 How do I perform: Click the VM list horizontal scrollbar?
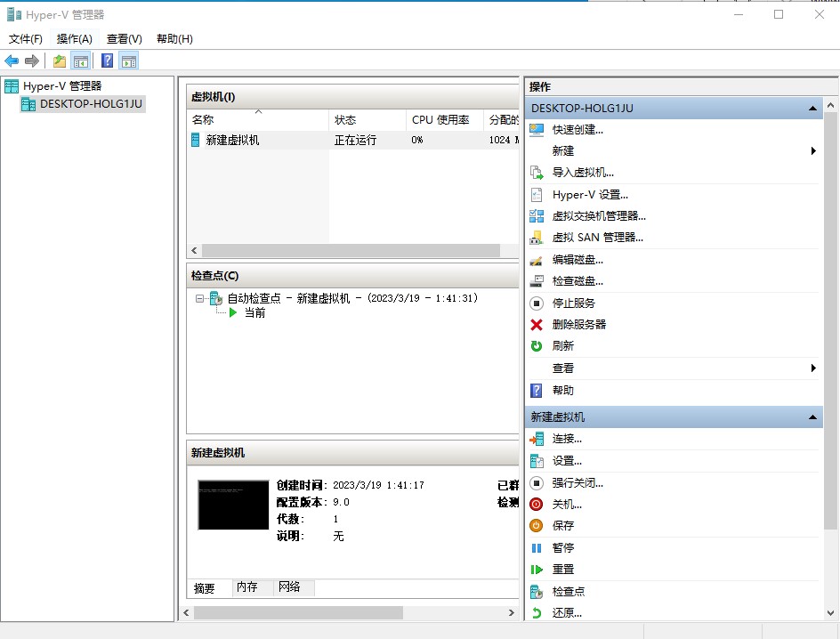click(x=351, y=250)
